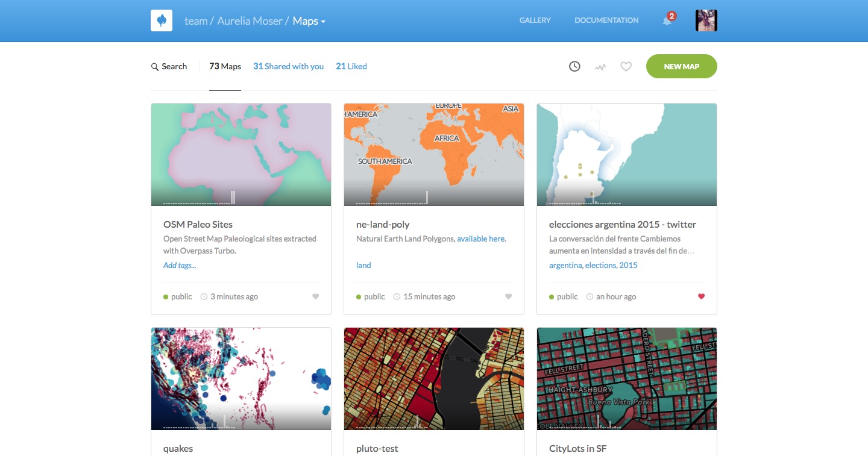Viewport: 868px width, 456px height.
Task: Click the Search magnifier icon
Action: 155,67
